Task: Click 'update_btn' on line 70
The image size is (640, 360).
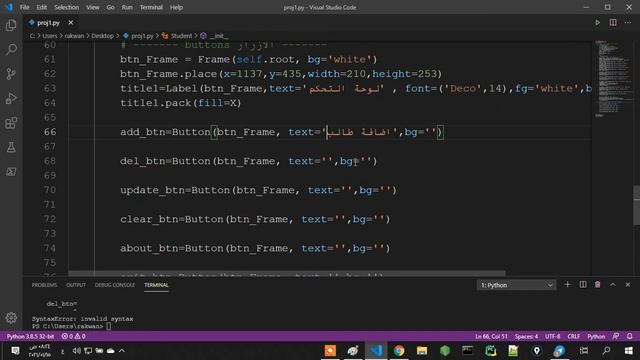Action: tap(153, 190)
